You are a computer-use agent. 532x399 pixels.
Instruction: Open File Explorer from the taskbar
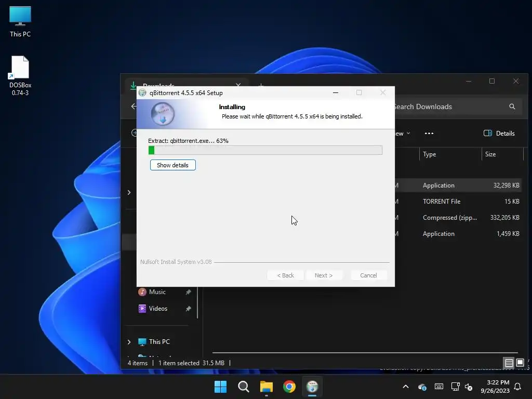pyautogui.click(x=267, y=387)
